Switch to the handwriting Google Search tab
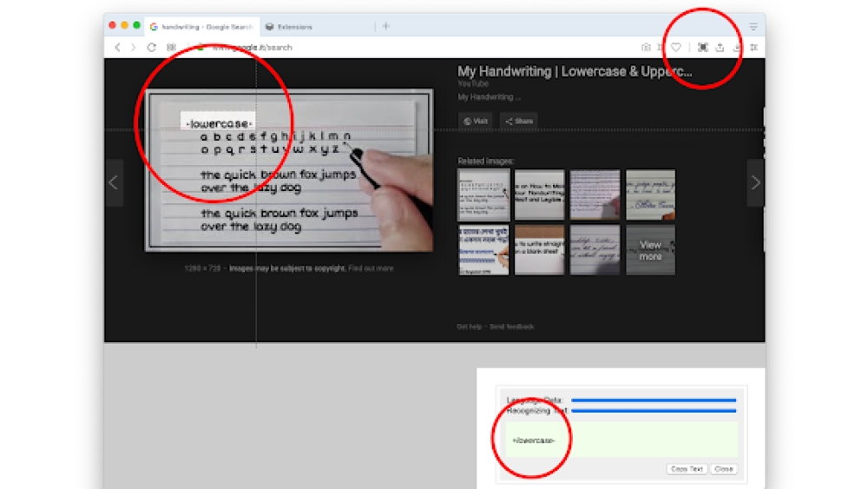This screenshot has height=489, width=868. (202, 27)
